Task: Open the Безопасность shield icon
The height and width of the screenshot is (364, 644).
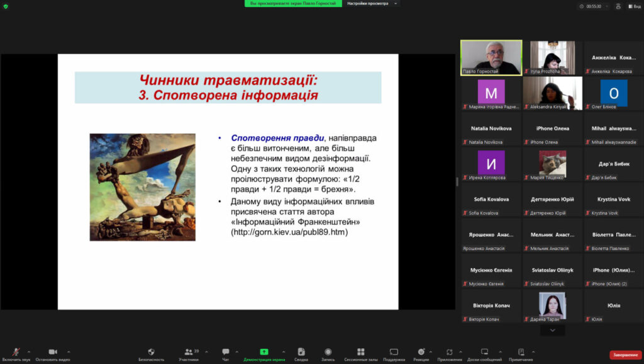Action: (151, 353)
